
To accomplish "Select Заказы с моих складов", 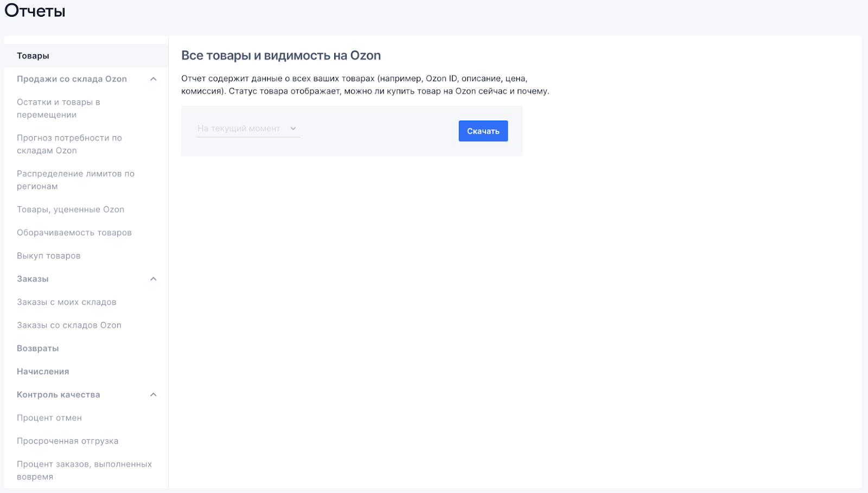I will pyautogui.click(x=67, y=302).
